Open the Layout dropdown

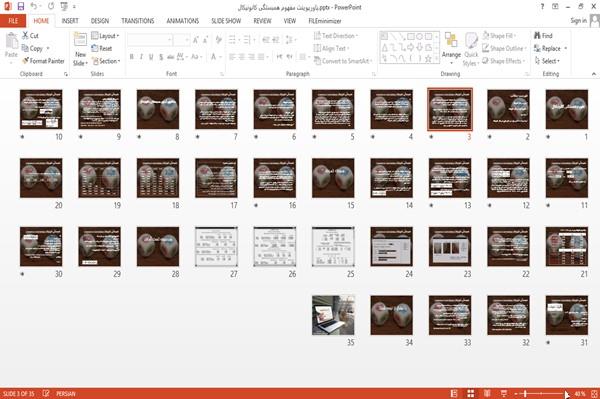click(x=105, y=36)
